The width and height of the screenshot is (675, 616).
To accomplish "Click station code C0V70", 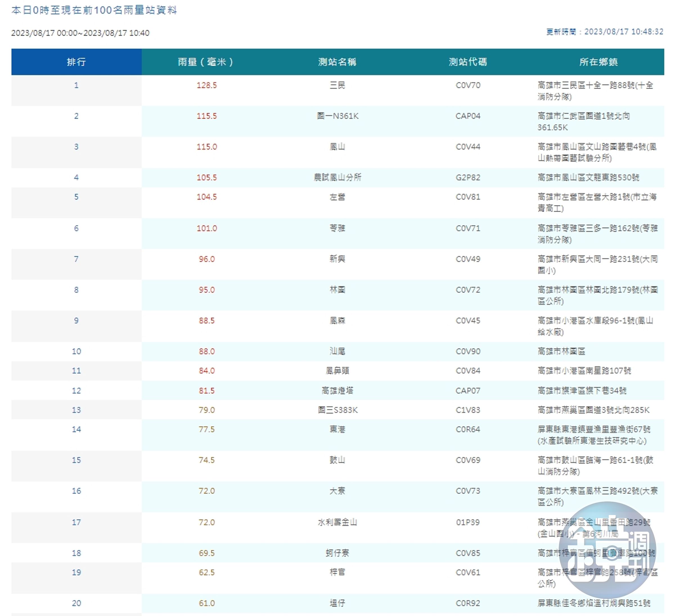I will click(x=468, y=85).
